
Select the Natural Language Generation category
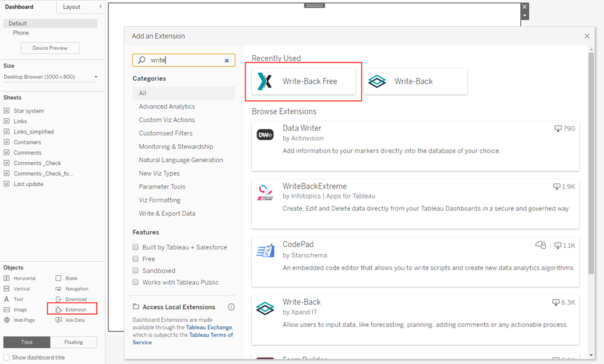tap(181, 160)
